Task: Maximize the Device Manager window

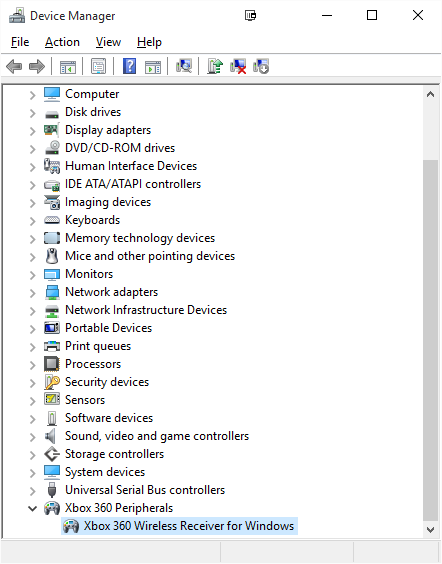Action: 372,15
